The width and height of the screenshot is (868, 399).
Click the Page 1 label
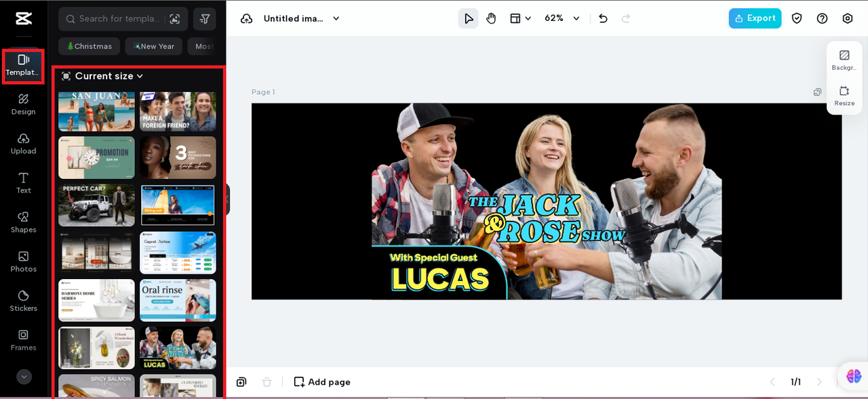263,92
